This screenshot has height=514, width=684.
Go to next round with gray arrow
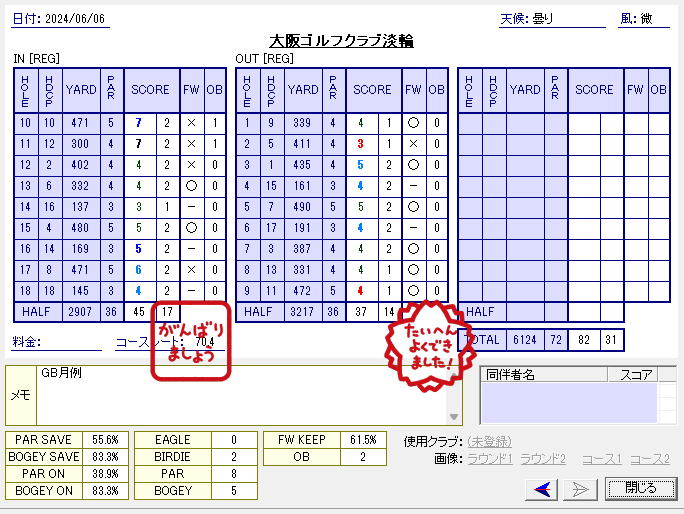580,489
